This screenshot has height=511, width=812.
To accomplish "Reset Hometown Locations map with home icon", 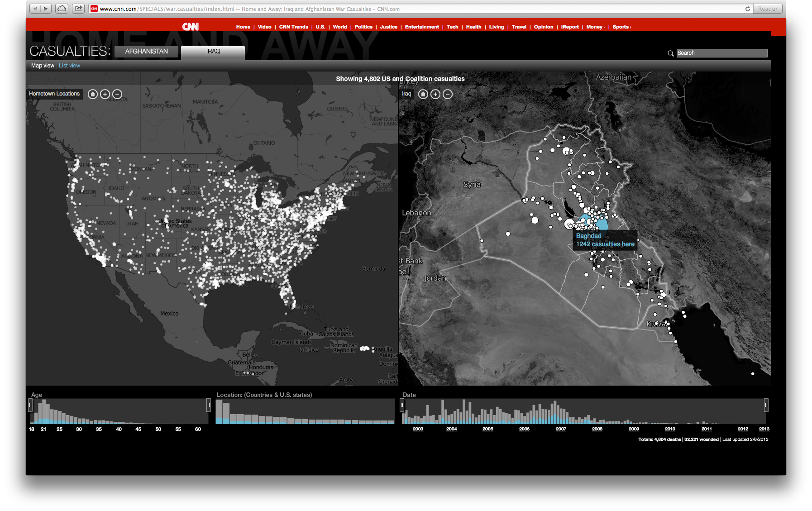I will [93, 94].
